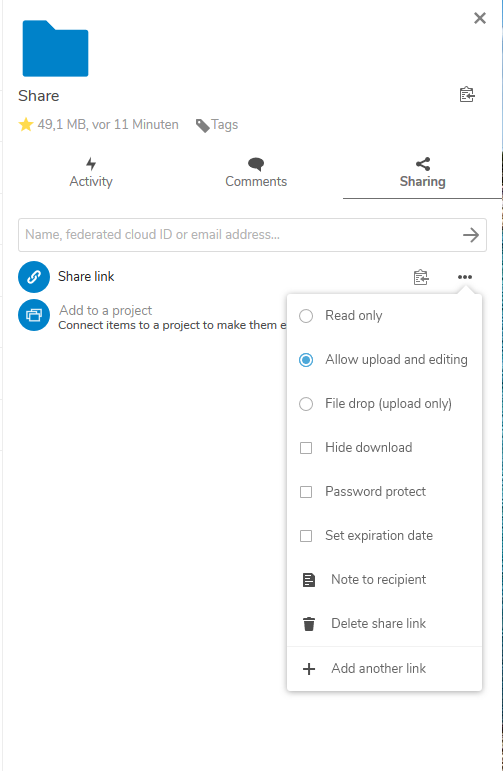Click the Tags label icon
503x771 pixels.
(x=202, y=125)
